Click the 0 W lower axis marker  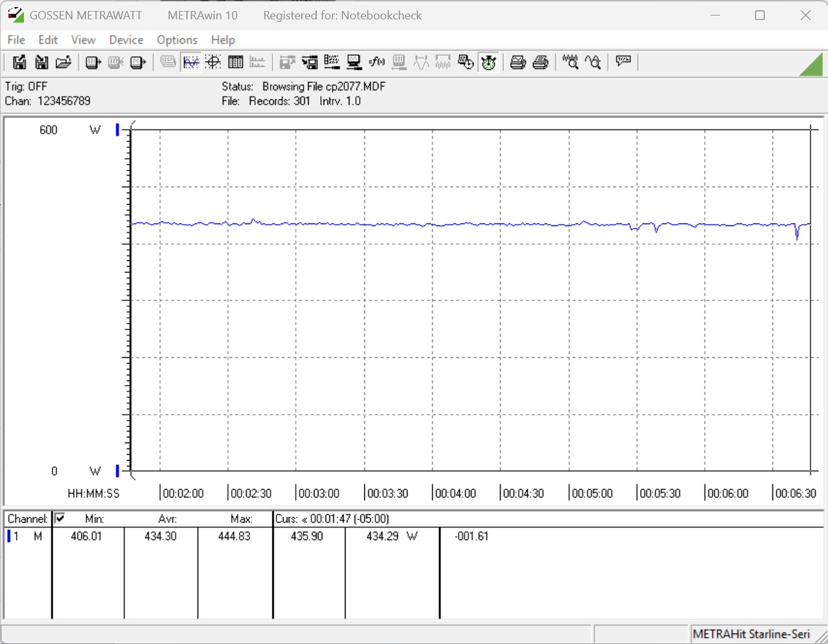(118, 471)
